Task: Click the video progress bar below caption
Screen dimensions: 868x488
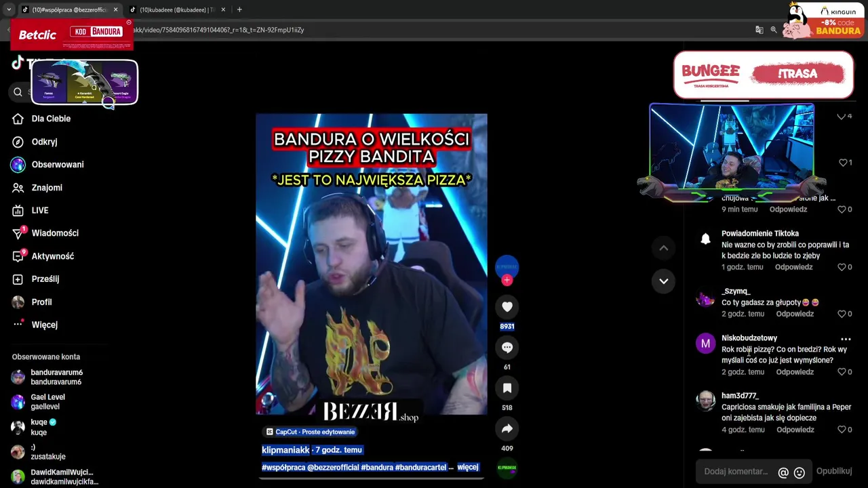Action: pyautogui.click(x=371, y=478)
